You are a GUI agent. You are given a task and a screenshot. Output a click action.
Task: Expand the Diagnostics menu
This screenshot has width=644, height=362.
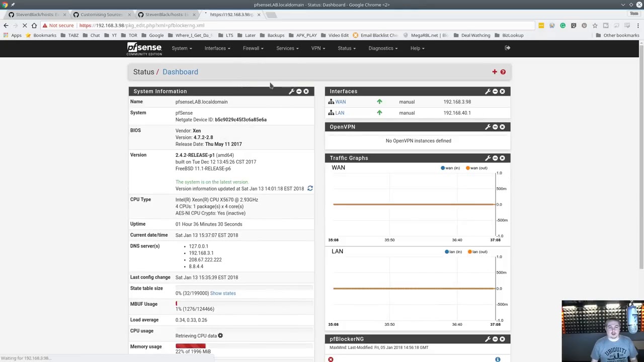383,48
